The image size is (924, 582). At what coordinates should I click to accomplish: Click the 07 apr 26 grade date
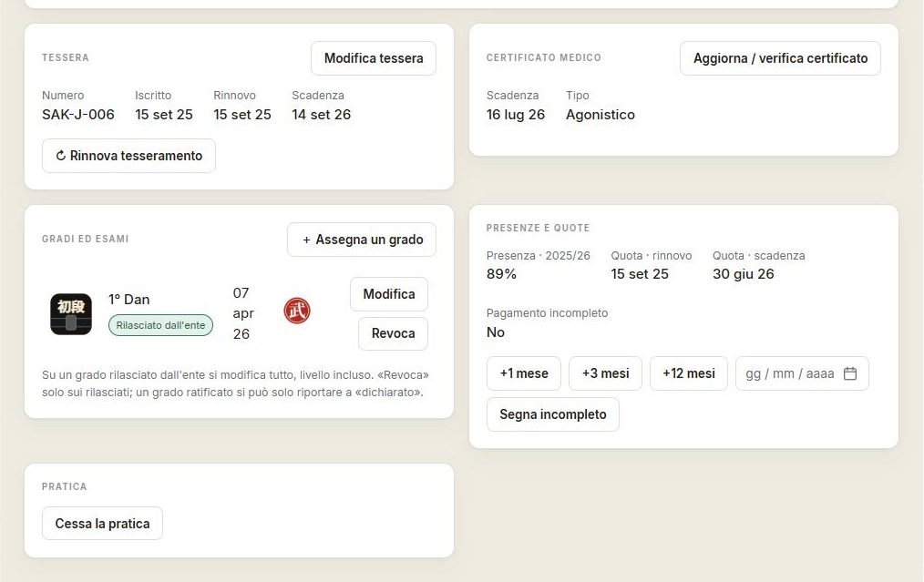pos(243,313)
